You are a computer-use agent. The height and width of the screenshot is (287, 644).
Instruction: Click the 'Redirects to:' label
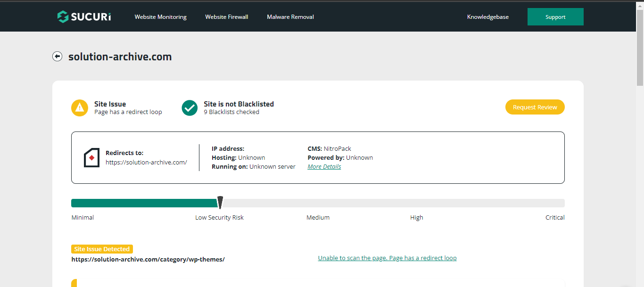(x=124, y=153)
